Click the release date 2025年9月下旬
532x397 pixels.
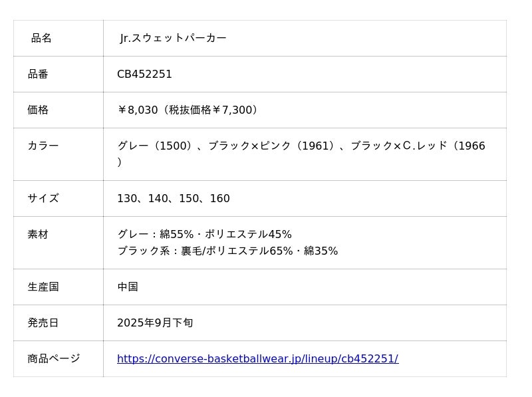pyautogui.click(x=155, y=323)
